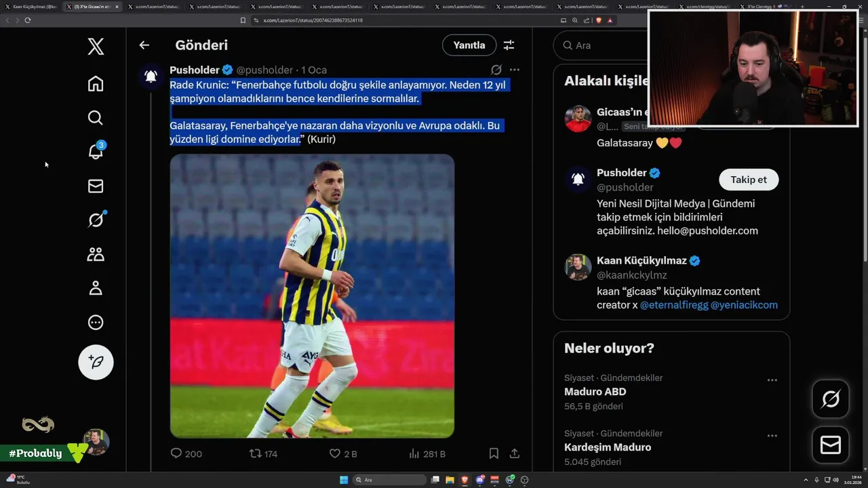View post analytics showing 281 B
This screenshot has height=488, width=868.
[x=427, y=453]
